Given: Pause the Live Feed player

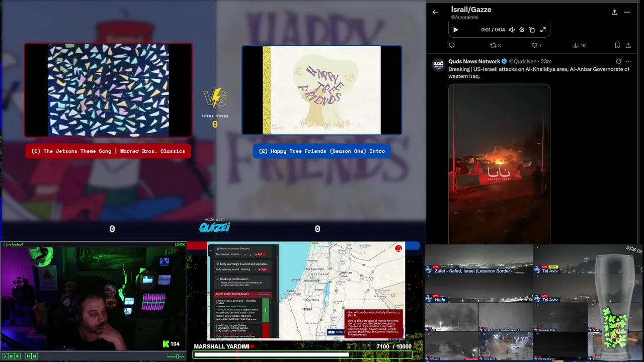Looking at the screenshot, I should pos(11,356).
